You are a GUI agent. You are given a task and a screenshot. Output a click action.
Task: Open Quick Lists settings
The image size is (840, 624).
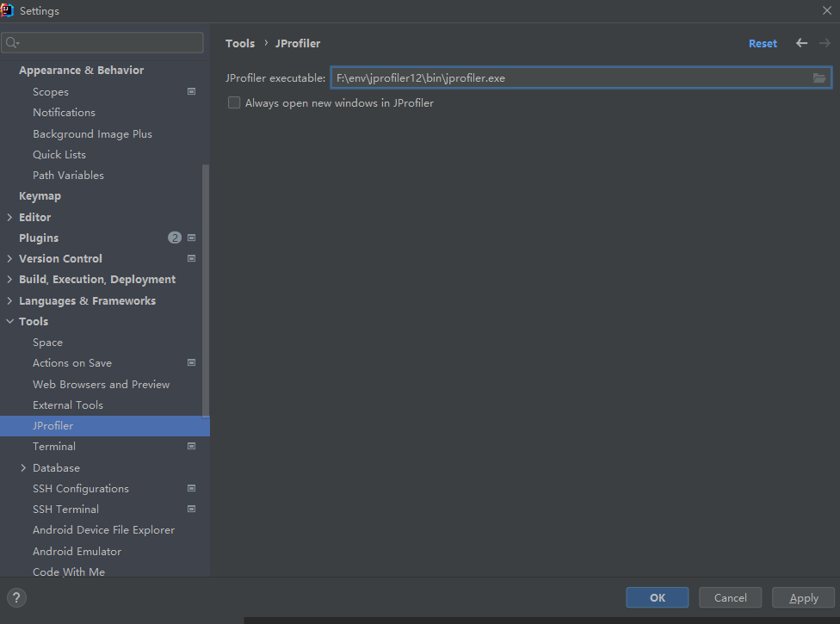click(59, 155)
